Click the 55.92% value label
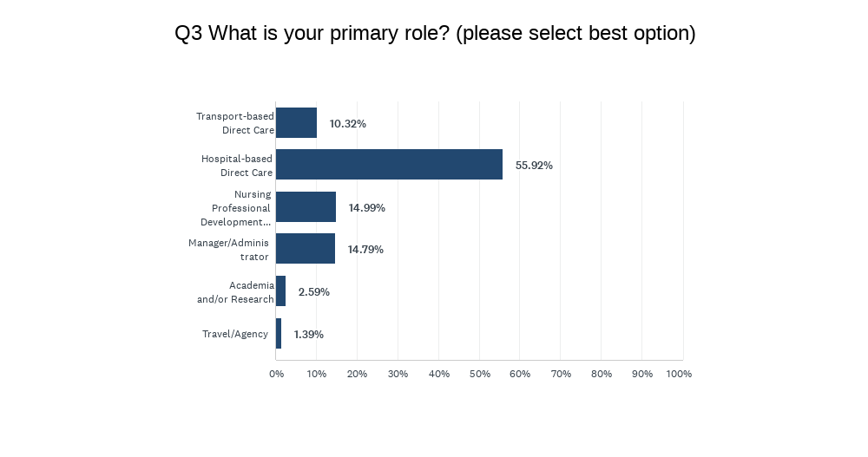The height and width of the screenshot is (457, 868). tap(534, 166)
